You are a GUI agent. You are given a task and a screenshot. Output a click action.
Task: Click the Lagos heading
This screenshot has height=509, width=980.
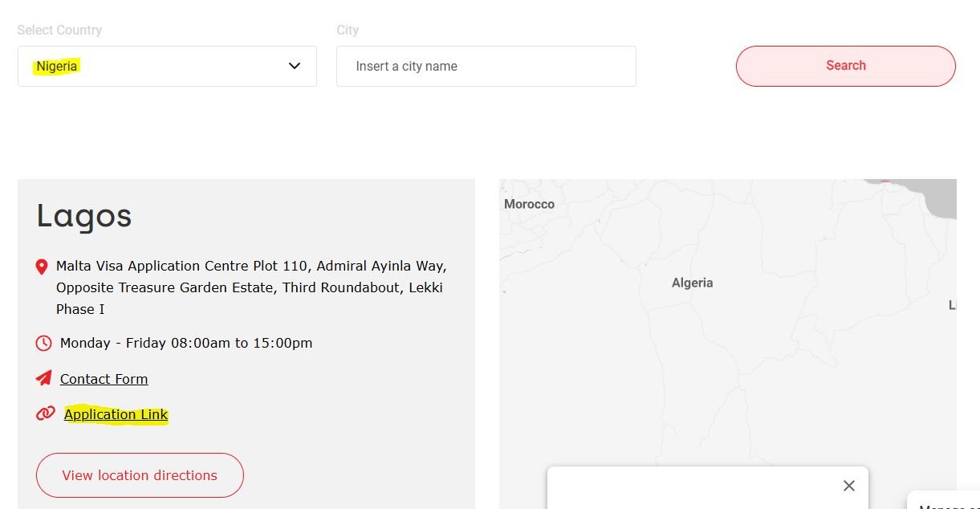tap(83, 215)
